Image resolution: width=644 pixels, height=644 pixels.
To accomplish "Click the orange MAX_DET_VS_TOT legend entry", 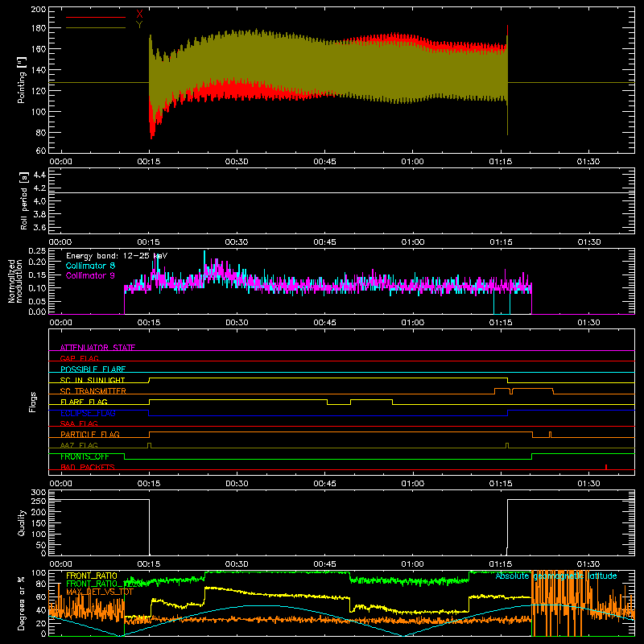I will tap(99, 592).
